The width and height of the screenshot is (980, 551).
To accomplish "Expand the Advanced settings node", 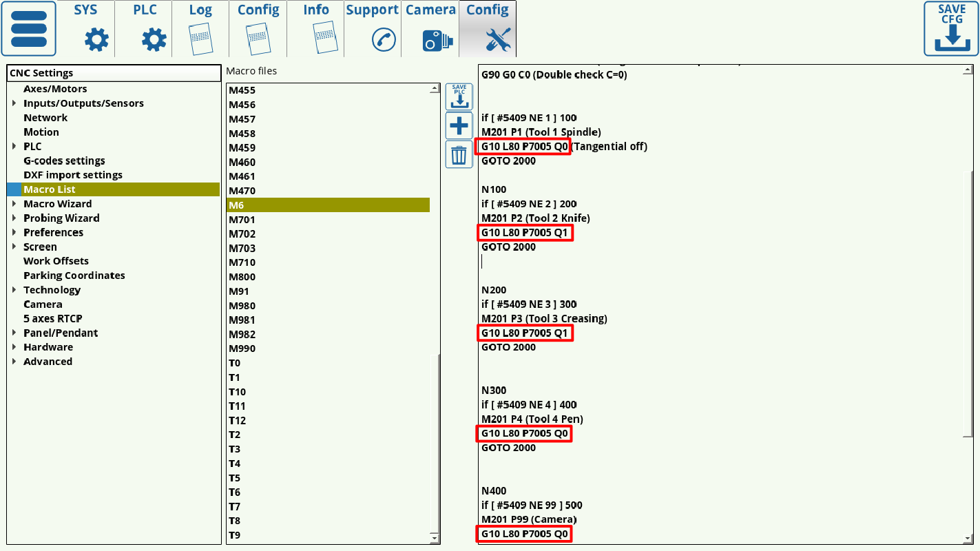I will 14,362.
